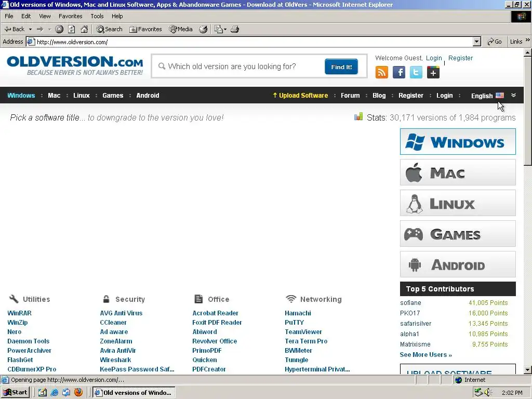Click the Forward arrow in IE toolbar
Screen dimensions: 532x399
(40, 29)
